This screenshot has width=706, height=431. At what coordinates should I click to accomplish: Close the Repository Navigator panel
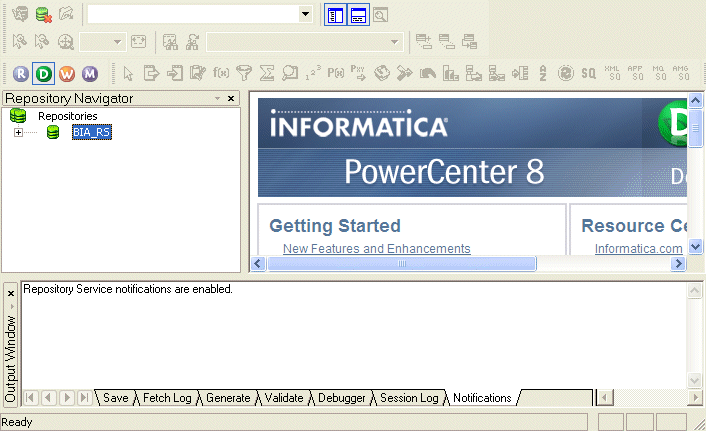point(231,98)
